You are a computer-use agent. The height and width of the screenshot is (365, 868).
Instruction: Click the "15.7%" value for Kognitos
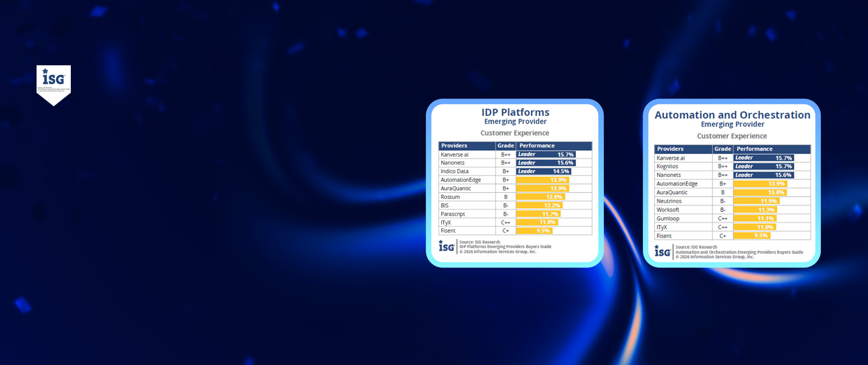(783, 167)
